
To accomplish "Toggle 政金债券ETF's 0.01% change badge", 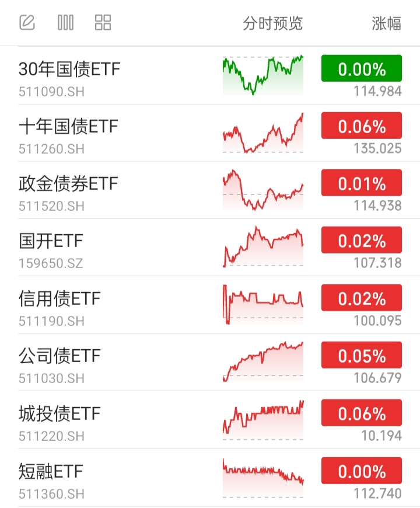I will point(362,183).
